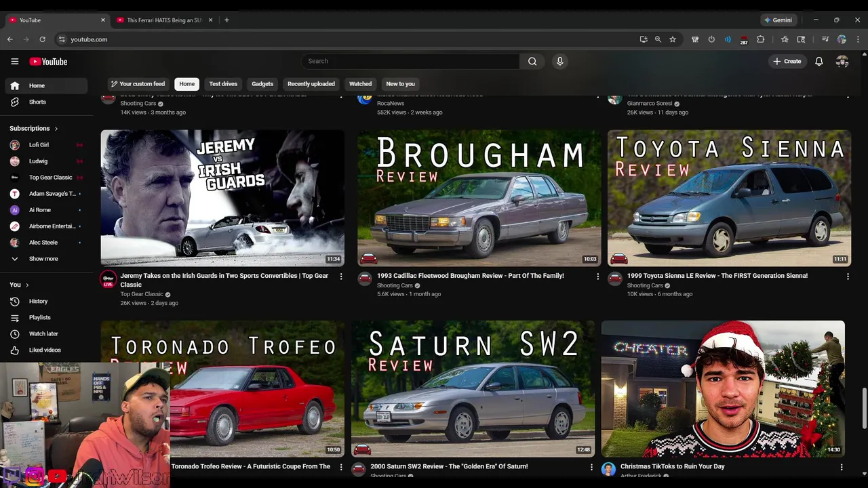Select the Recently uploaded chip

311,84
